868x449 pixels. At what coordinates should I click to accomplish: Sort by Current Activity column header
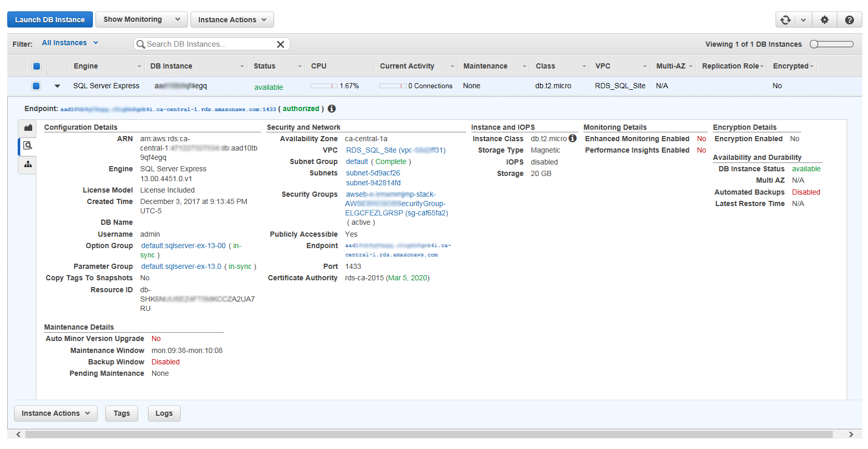click(407, 66)
